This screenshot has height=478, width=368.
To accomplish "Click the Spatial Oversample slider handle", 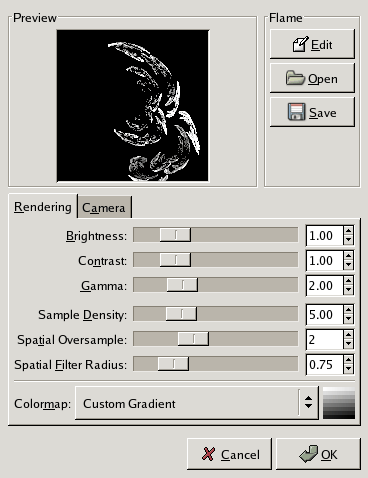I will [x=193, y=339].
